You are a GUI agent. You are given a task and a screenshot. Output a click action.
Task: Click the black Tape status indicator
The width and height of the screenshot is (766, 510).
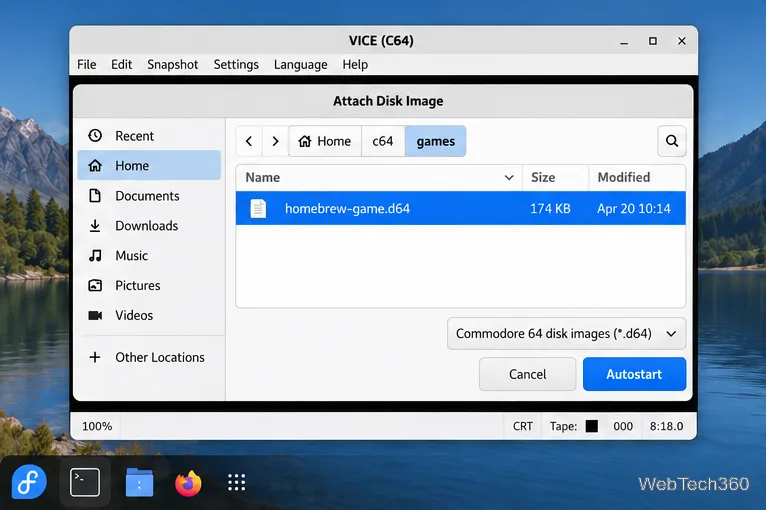point(592,426)
